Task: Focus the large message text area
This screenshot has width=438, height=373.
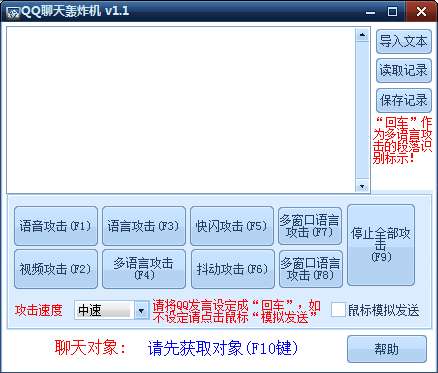Action: click(181, 110)
